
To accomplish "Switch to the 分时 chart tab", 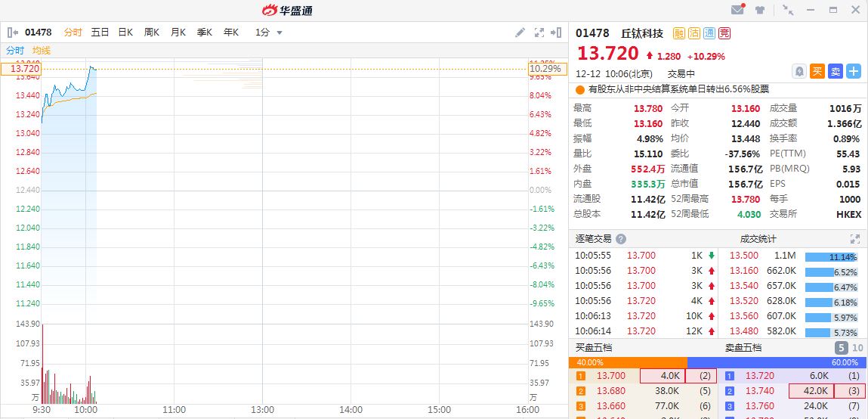I will (73, 33).
